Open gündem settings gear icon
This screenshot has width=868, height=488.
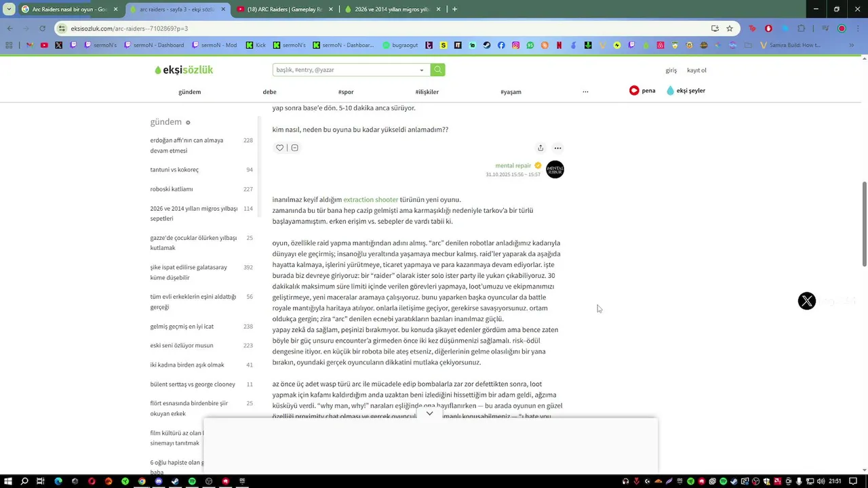pos(188,123)
